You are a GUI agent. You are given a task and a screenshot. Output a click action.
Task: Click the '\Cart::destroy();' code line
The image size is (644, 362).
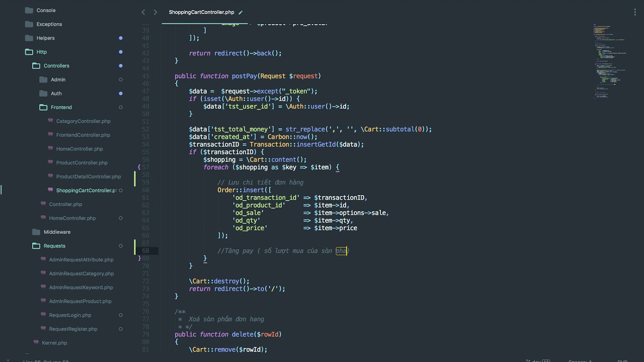[219, 281]
